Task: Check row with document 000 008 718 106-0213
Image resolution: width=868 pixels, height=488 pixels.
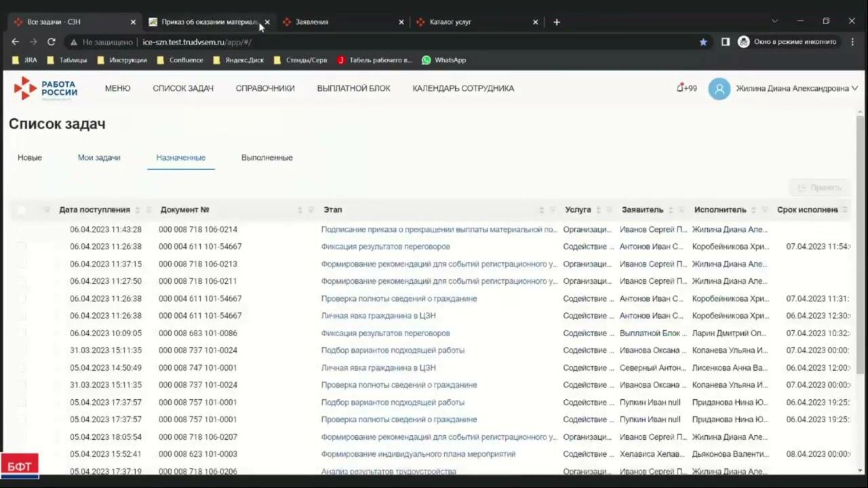Action: [22, 264]
